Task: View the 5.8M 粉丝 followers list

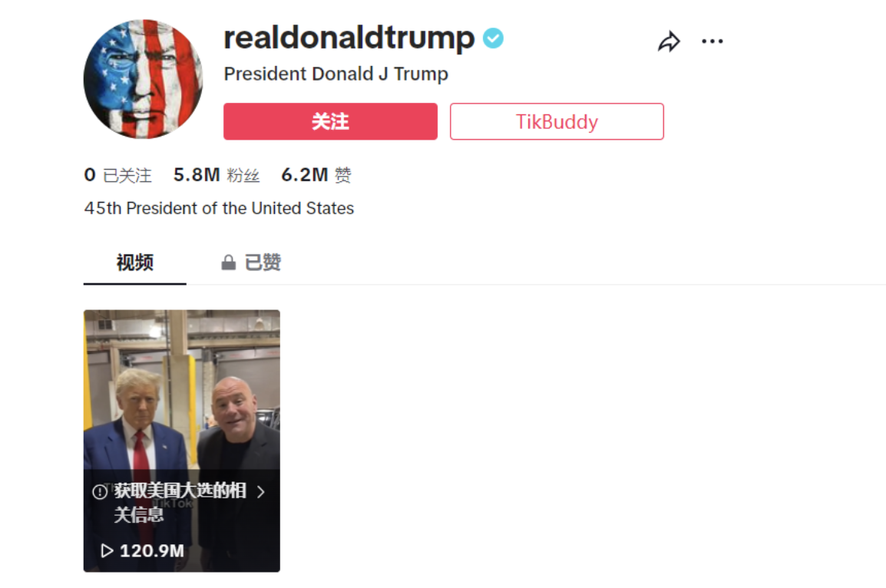Action: 217,175
